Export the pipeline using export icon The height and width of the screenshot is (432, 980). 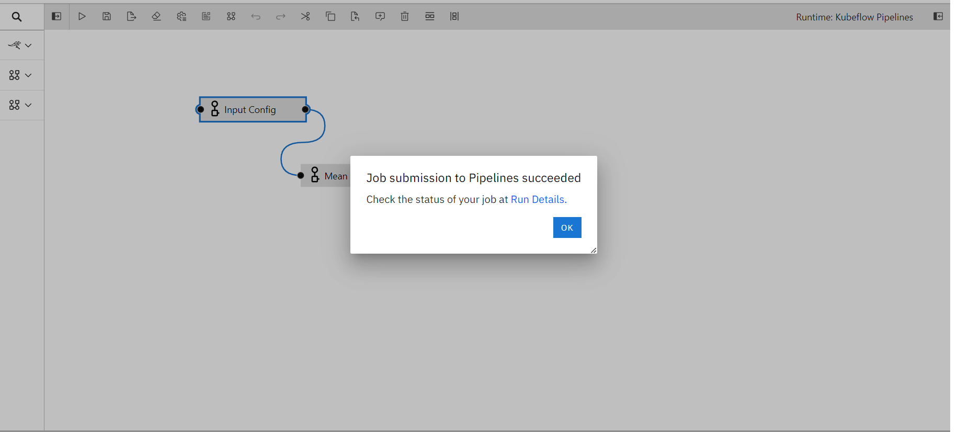pos(131,16)
